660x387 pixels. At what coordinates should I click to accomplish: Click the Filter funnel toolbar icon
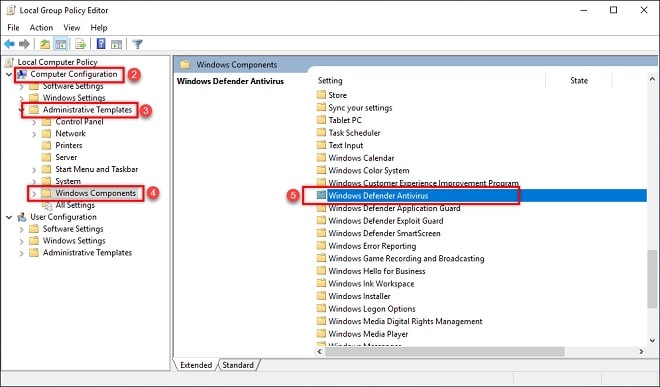click(138, 44)
